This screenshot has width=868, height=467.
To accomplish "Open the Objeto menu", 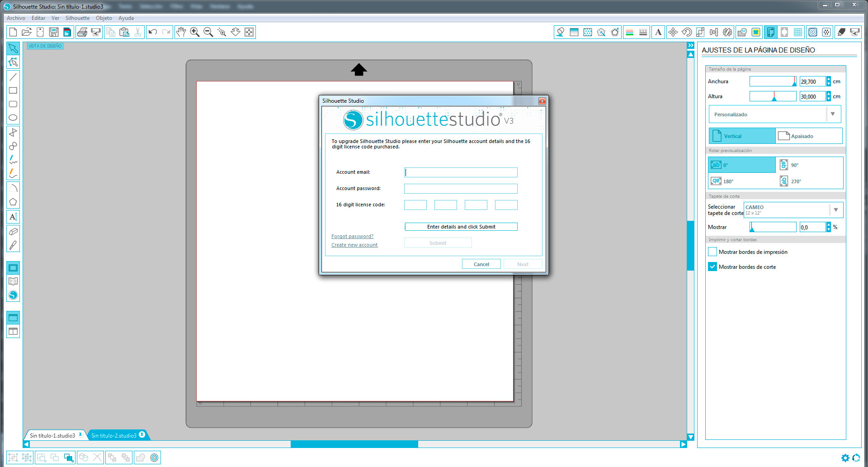I will coord(104,18).
